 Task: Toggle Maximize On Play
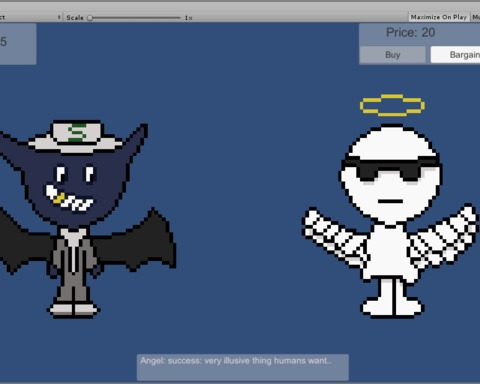click(x=439, y=17)
